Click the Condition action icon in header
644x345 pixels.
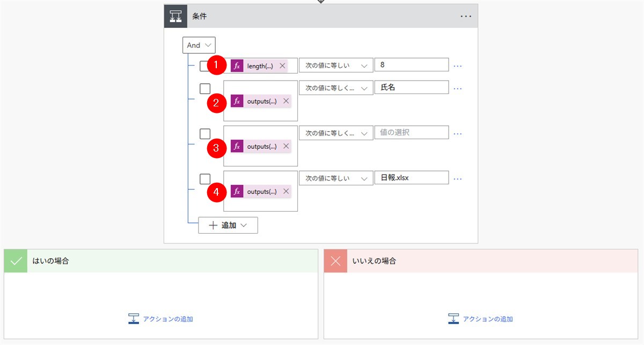point(175,16)
